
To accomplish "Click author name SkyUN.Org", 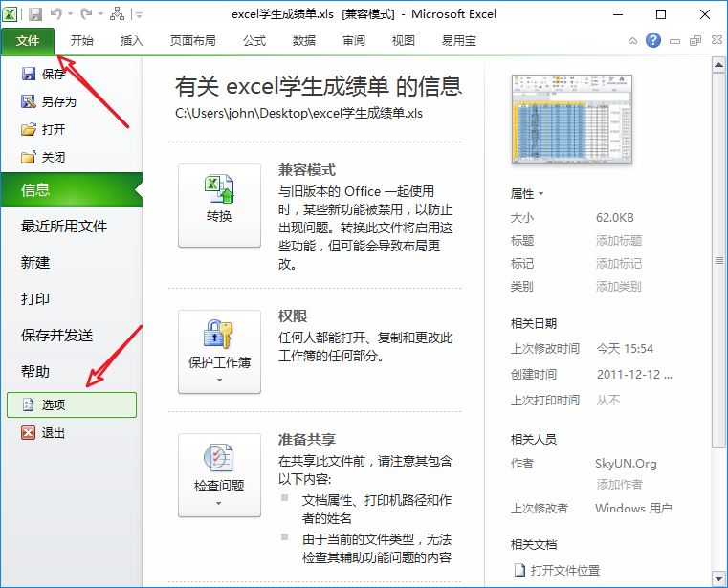I will [626, 463].
